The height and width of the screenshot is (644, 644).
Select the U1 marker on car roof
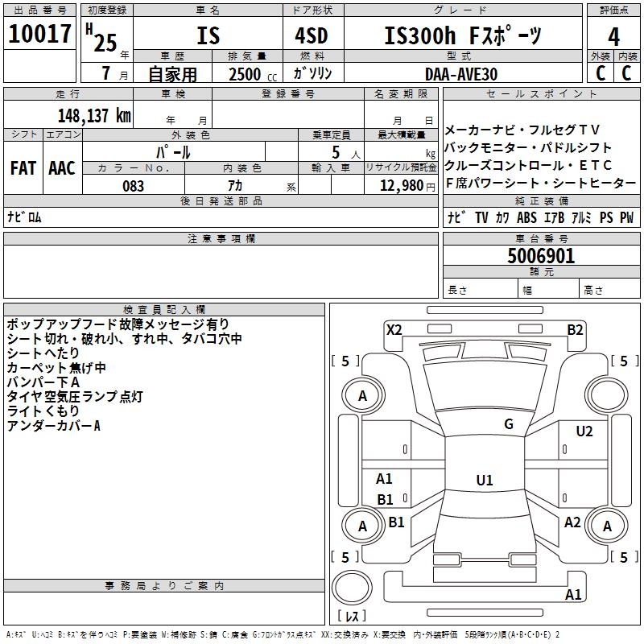[484, 481]
